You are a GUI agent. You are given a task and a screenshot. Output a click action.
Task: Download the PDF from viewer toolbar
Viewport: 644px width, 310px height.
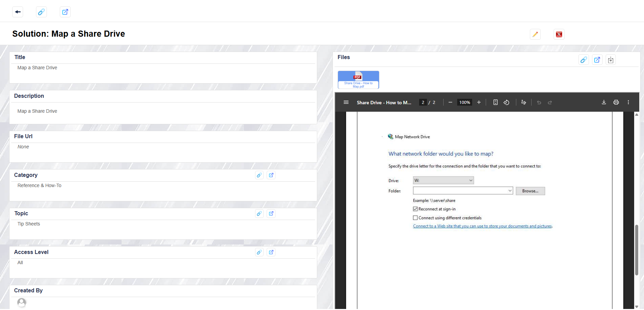(x=604, y=102)
